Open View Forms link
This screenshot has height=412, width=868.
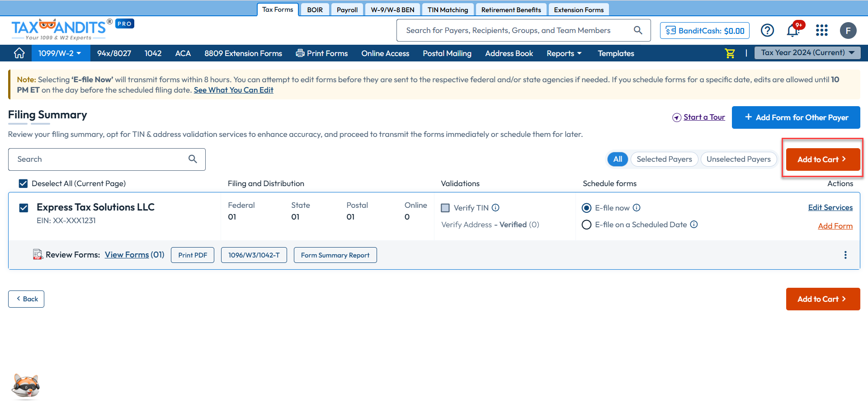[127, 255]
